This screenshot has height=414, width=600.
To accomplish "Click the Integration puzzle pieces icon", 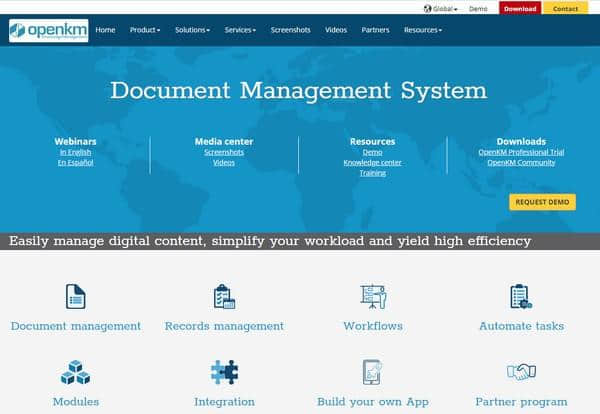I will tap(224, 372).
